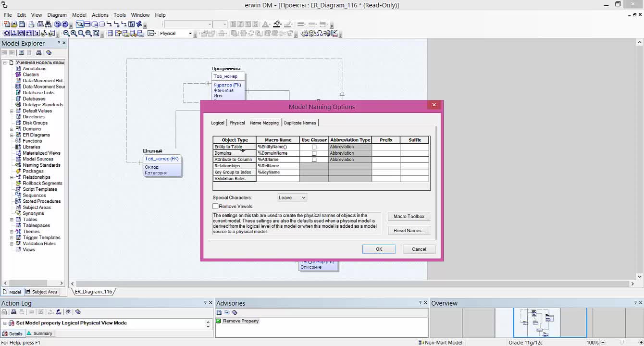The width and height of the screenshot is (644, 346).
Task: Expand the ER Diagrams tree node
Action: click(12, 135)
